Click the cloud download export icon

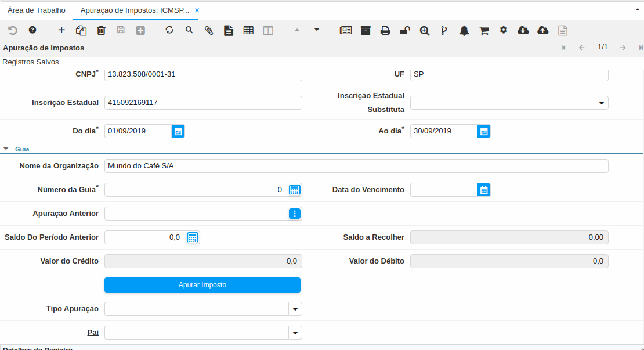[523, 30]
